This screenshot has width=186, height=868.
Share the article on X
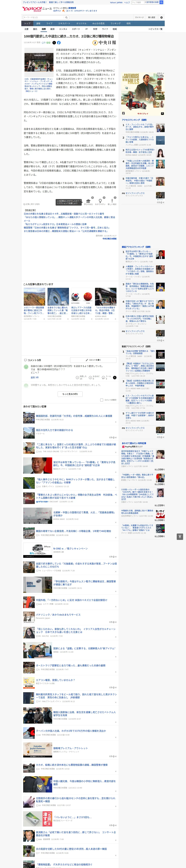point(54,43)
